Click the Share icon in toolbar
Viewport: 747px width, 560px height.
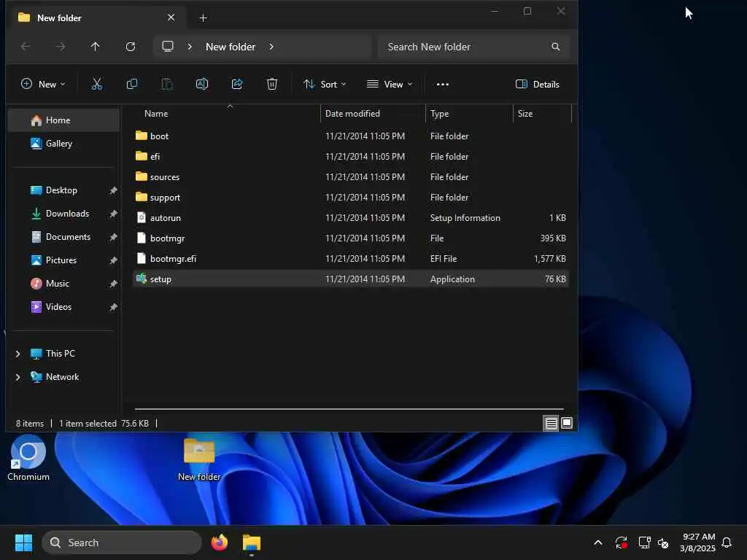click(237, 85)
